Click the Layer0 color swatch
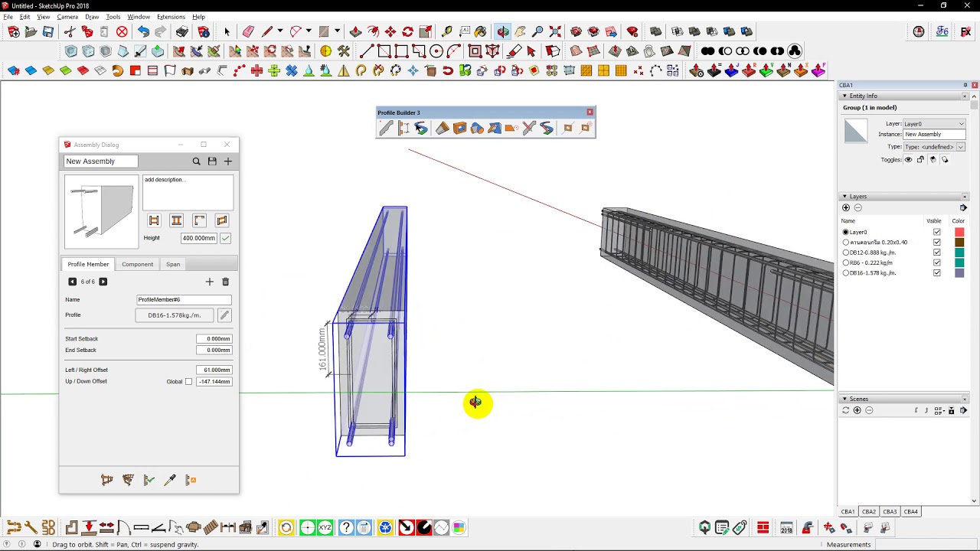Image resolution: width=980 pixels, height=551 pixels. 959,232
